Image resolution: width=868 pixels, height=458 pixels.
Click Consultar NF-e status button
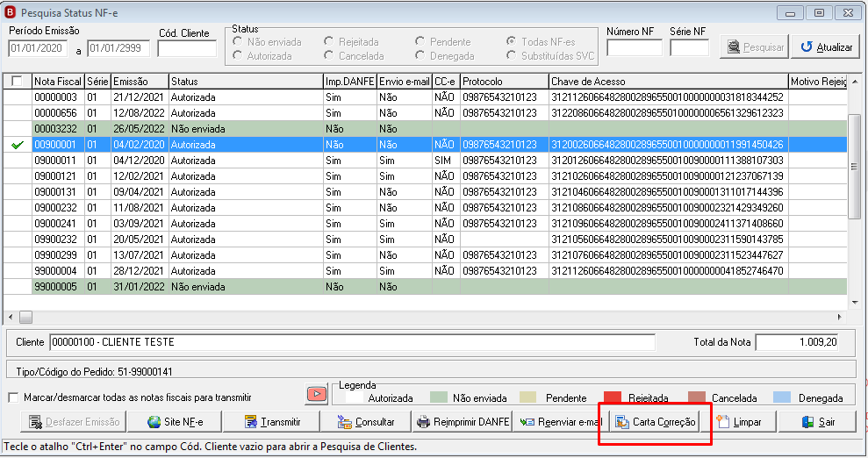(x=366, y=422)
